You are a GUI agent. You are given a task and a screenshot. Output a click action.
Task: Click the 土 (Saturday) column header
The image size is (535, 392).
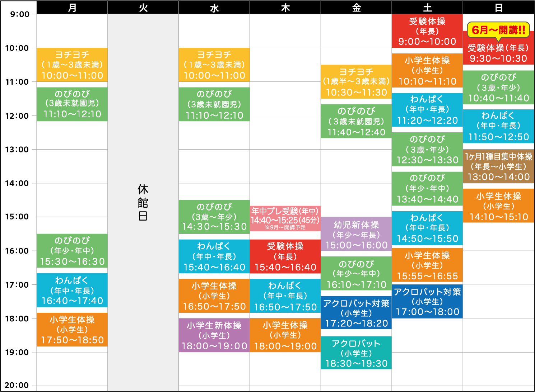[x=428, y=8]
